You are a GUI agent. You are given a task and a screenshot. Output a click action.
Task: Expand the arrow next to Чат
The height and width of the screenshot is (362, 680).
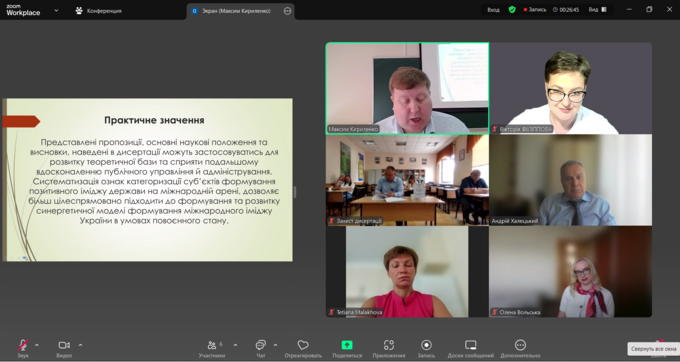tap(275, 345)
